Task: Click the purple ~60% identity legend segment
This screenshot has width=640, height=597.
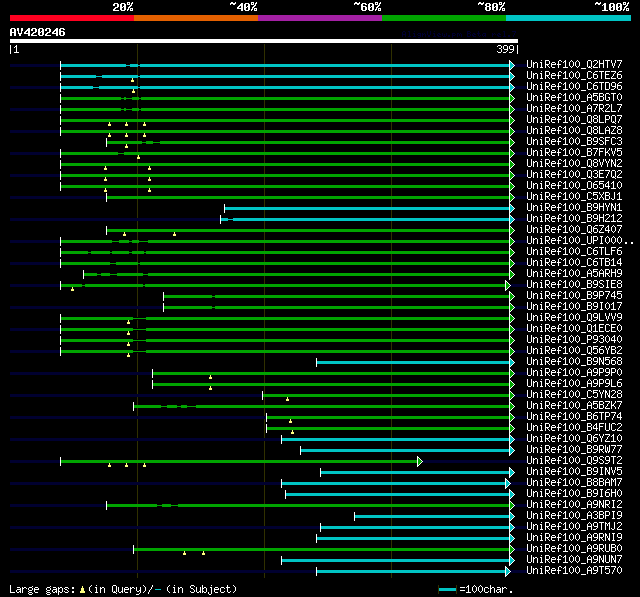Action: pyautogui.click(x=320, y=18)
